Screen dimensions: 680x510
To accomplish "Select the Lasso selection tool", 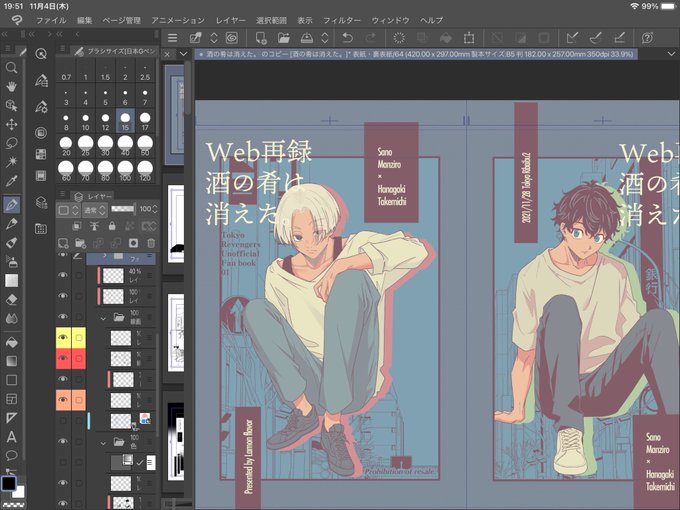I will (x=11, y=143).
